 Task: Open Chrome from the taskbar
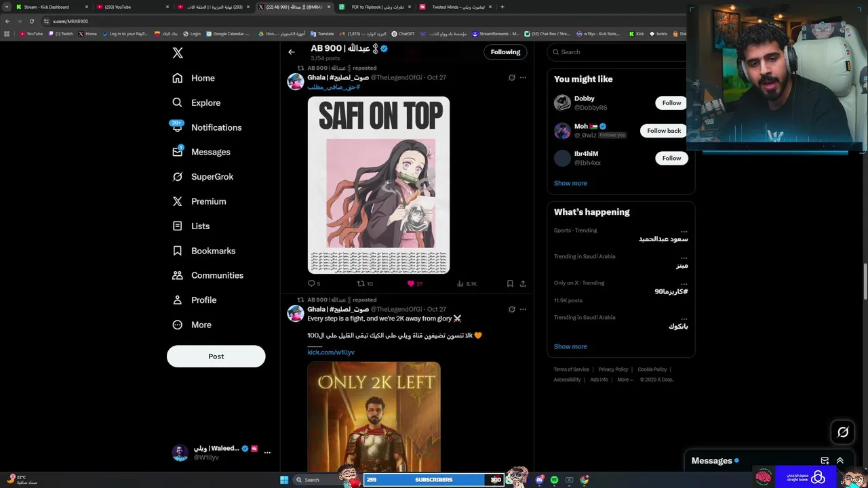click(x=585, y=480)
